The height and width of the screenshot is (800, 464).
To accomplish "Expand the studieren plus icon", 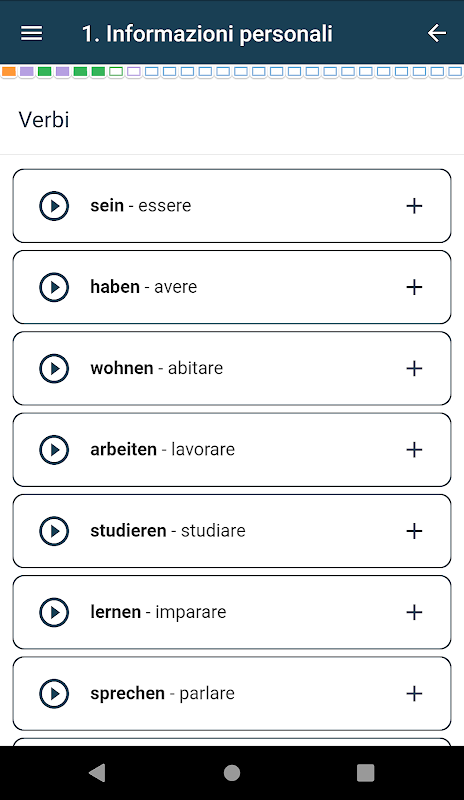I will click(414, 531).
